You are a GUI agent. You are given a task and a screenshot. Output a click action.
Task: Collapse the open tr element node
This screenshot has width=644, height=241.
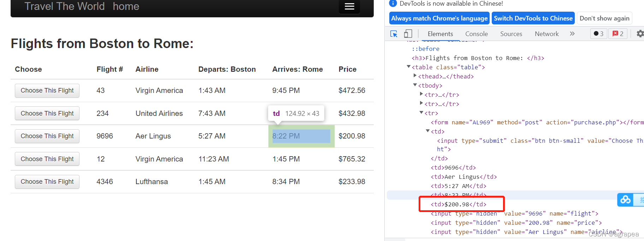coord(421,112)
